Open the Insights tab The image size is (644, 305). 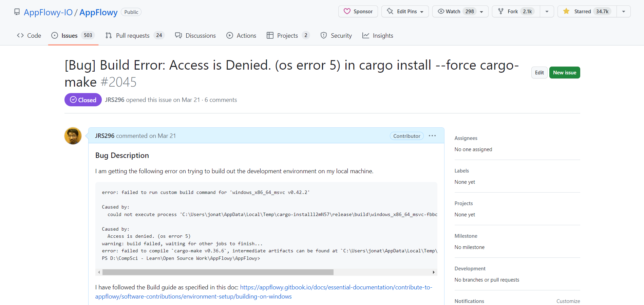coord(378,35)
